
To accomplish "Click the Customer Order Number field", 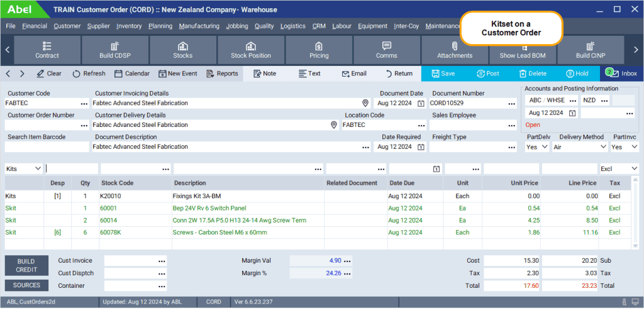I will pos(42,125).
